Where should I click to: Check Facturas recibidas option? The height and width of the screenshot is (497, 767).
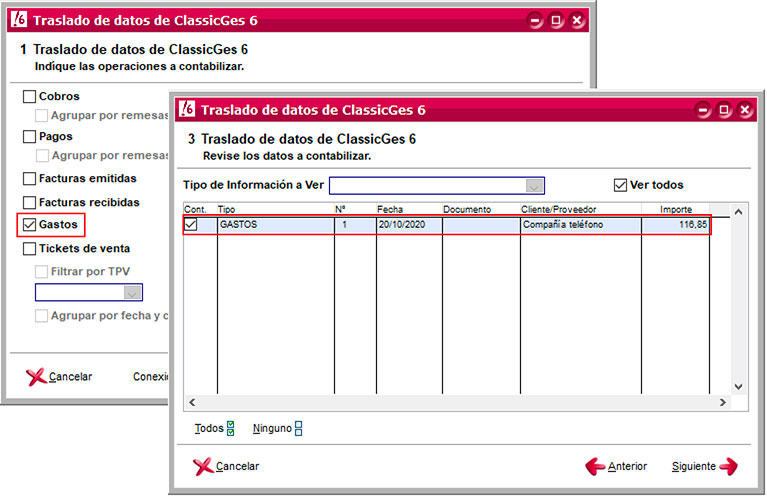click(29, 203)
